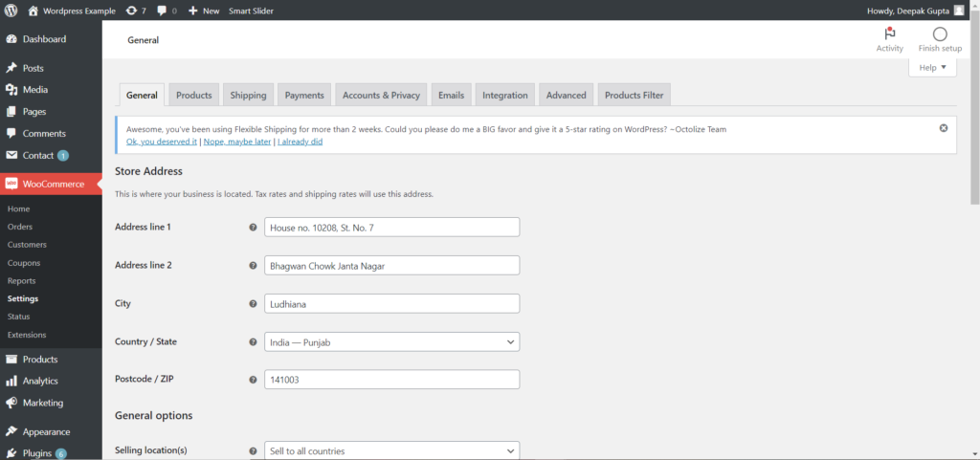
Task: Click help icon beside Postcode / ZIP
Action: [x=253, y=380]
